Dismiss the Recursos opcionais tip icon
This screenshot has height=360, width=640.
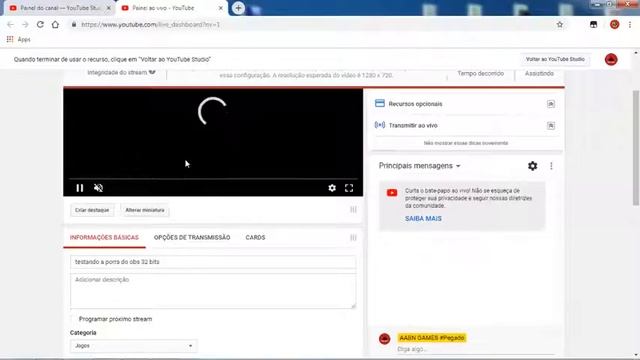click(x=551, y=104)
